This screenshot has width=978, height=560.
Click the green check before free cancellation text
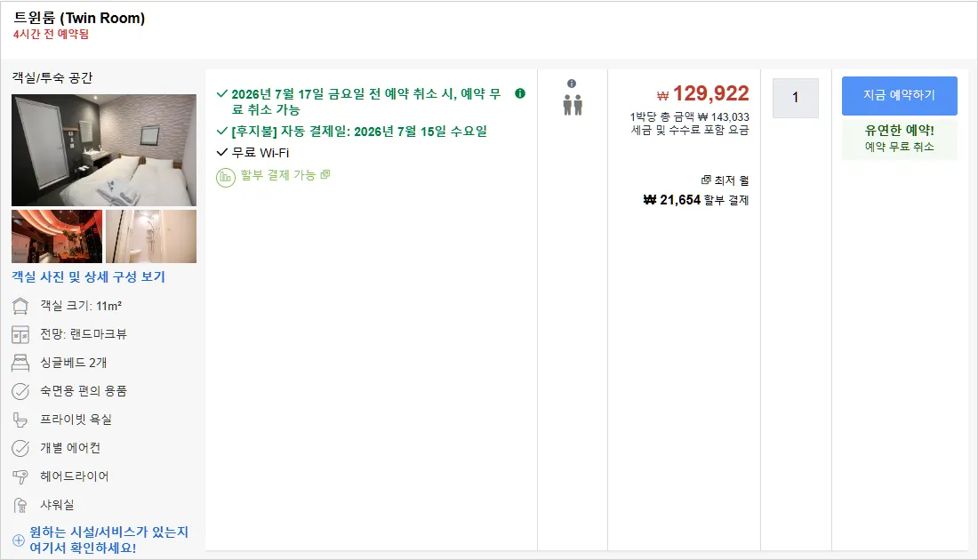[x=221, y=94]
